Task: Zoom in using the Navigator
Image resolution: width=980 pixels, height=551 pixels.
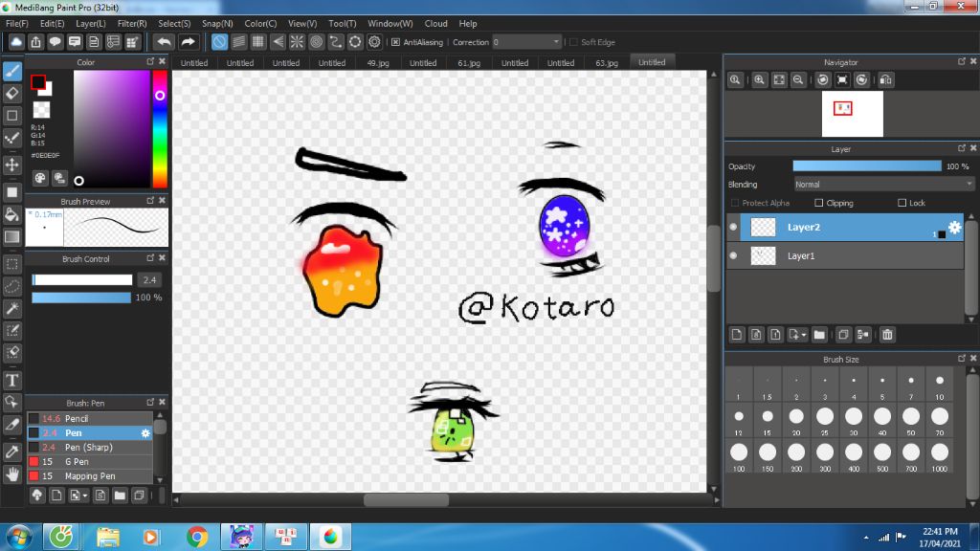Action: click(x=759, y=80)
